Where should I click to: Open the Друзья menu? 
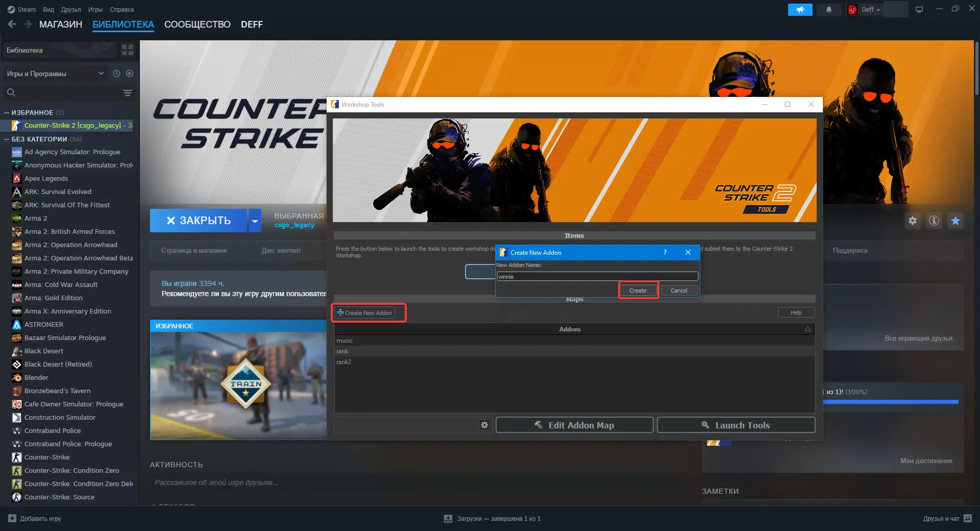tap(71, 9)
